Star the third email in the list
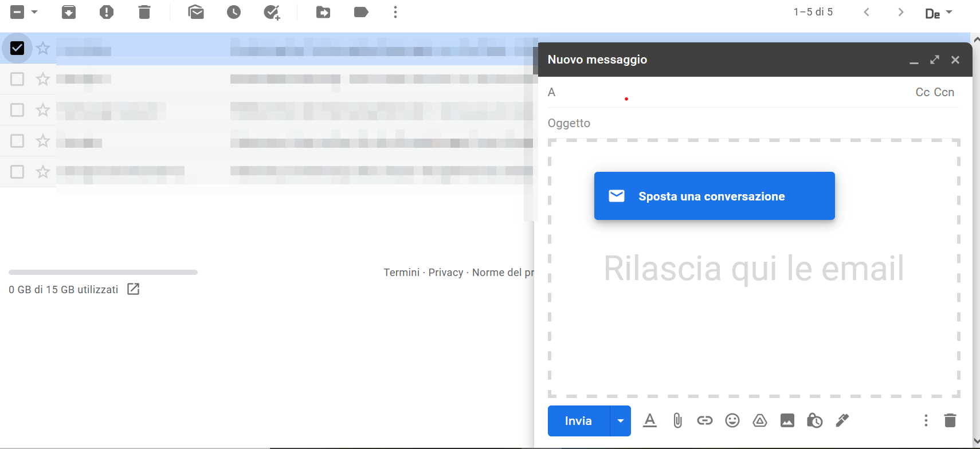 [x=43, y=110]
